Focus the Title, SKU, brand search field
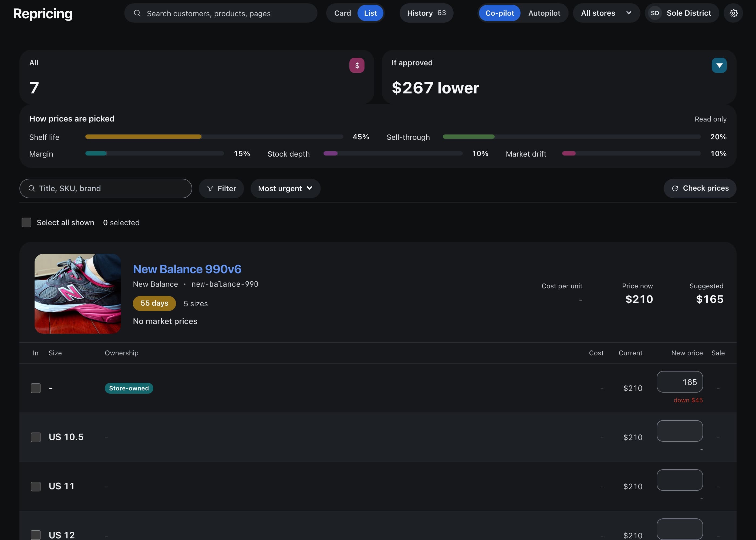This screenshot has width=756, height=540. point(106,188)
